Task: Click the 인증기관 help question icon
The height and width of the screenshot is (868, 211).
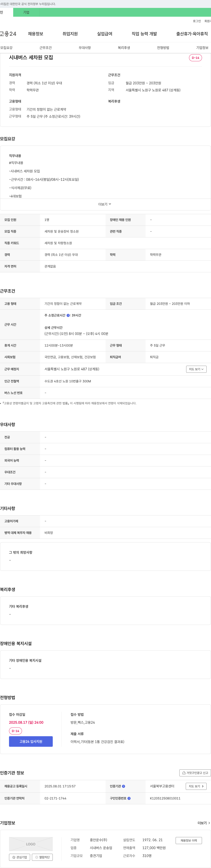Action: point(123,786)
